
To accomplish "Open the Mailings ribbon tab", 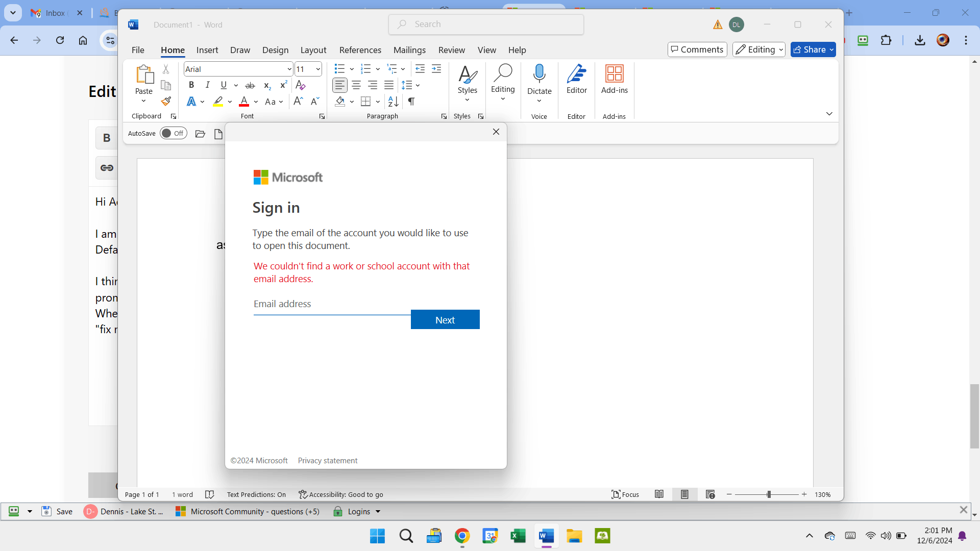I will 410,49.
